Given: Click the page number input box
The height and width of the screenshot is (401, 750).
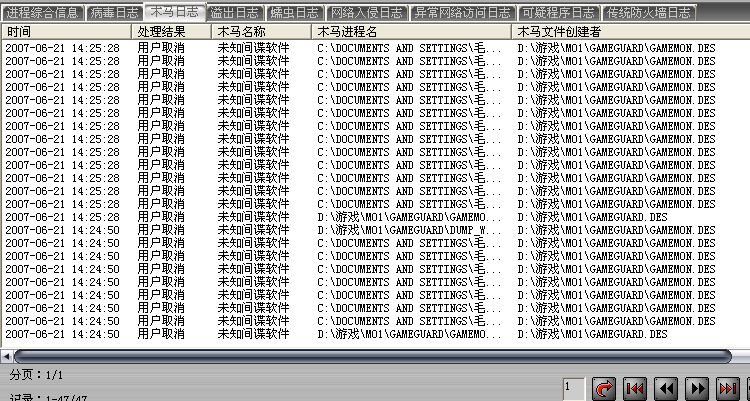Looking at the screenshot, I should pos(574,389).
